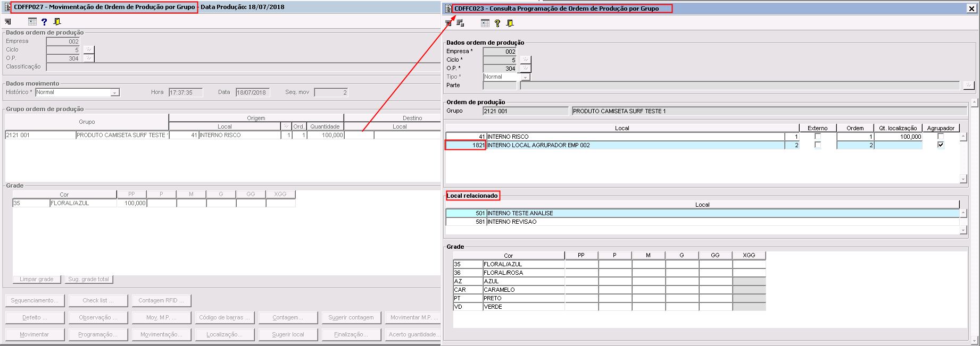The image size is (980, 346).
Task: Click the yellow exit door icon in CDFFC023
Action: pos(510,23)
